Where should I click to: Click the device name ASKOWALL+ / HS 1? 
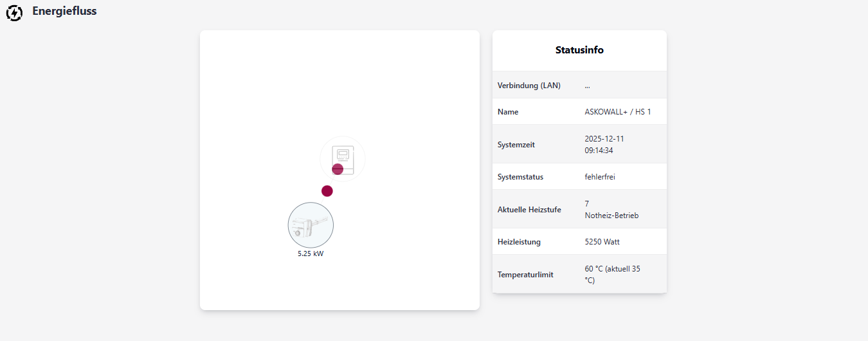(617, 112)
